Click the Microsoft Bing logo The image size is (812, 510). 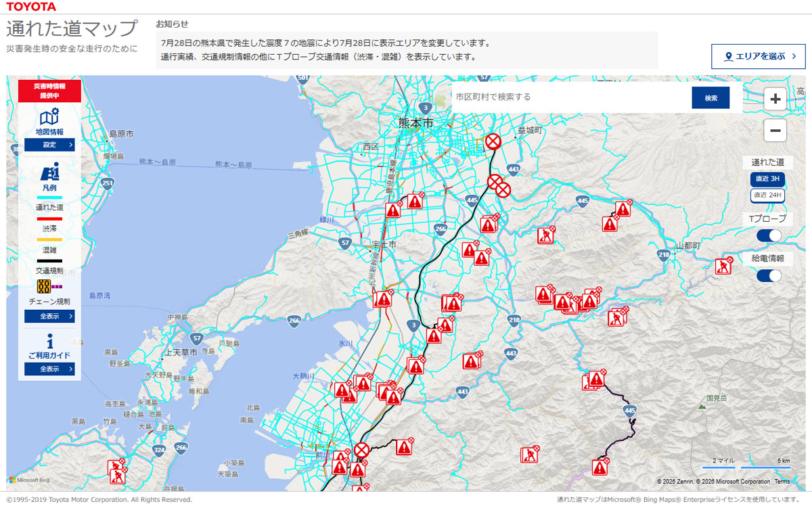tap(29, 480)
